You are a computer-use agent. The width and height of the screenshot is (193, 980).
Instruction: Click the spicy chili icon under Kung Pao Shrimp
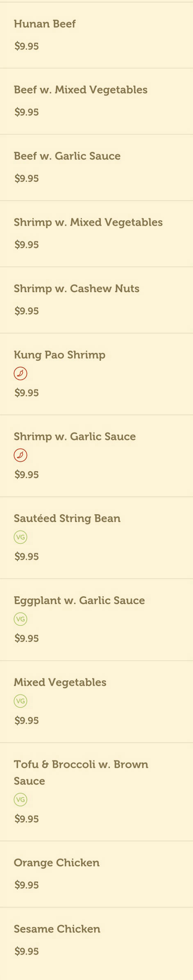20,373
